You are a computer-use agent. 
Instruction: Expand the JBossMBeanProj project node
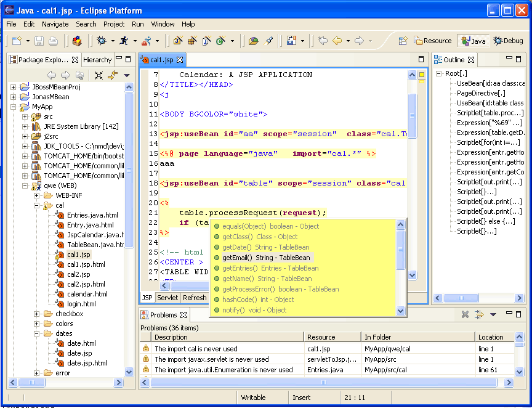click(x=13, y=87)
